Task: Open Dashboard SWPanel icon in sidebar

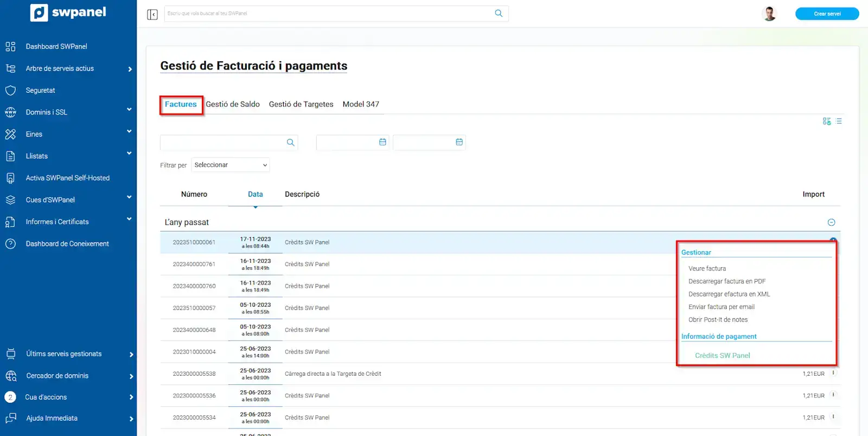Action: click(x=10, y=47)
